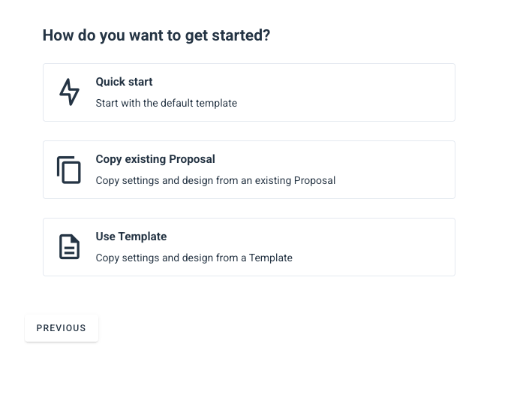Select the Use Template option card
532x401 pixels.
click(x=249, y=247)
